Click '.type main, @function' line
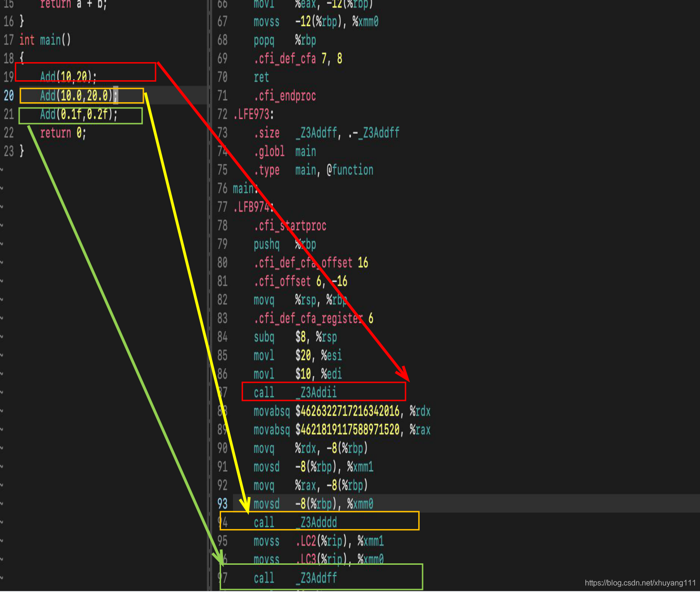700x592 pixels. (314, 170)
